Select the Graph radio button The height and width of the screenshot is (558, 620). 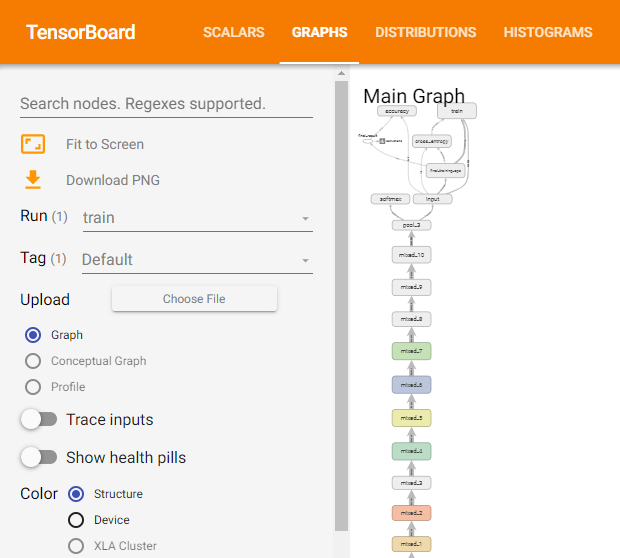(33, 335)
